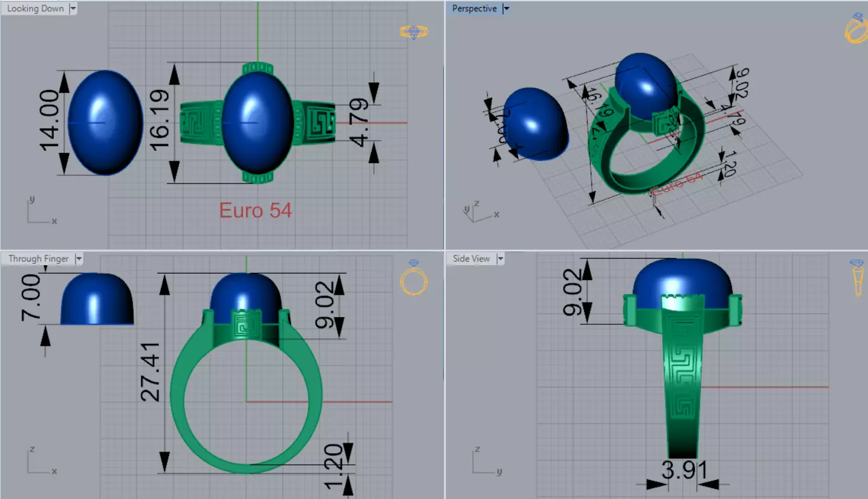Select the 7.00 dimension text
The height and width of the screenshot is (499, 868).
(x=31, y=298)
